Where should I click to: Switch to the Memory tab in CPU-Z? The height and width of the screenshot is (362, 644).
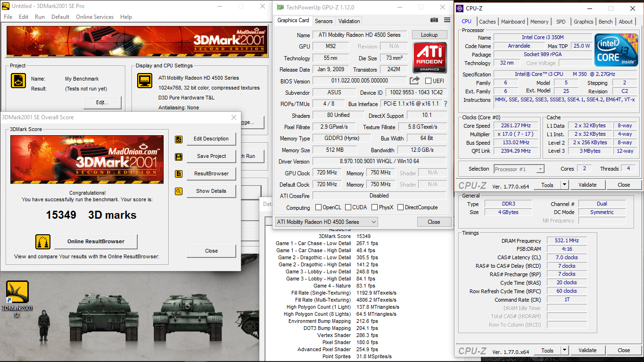tap(539, 22)
